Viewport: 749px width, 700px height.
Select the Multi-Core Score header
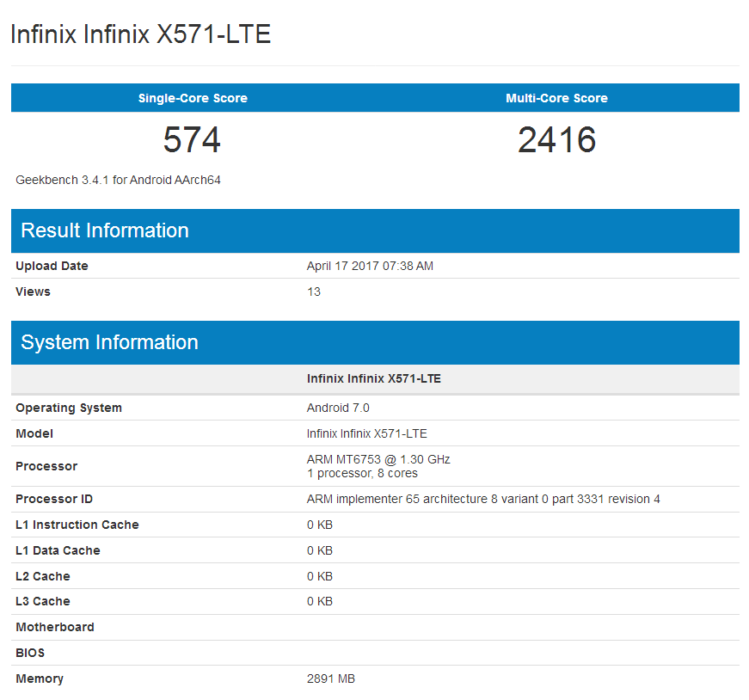click(x=556, y=98)
